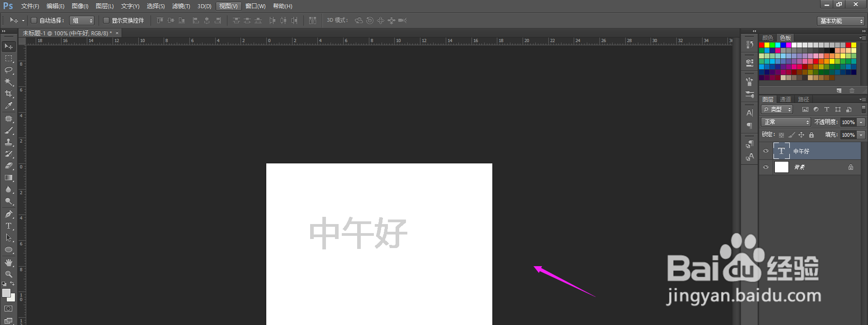This screenshot has width=868, height=325.
Task: Hide the 背景 layer
Action: point(766,167)
